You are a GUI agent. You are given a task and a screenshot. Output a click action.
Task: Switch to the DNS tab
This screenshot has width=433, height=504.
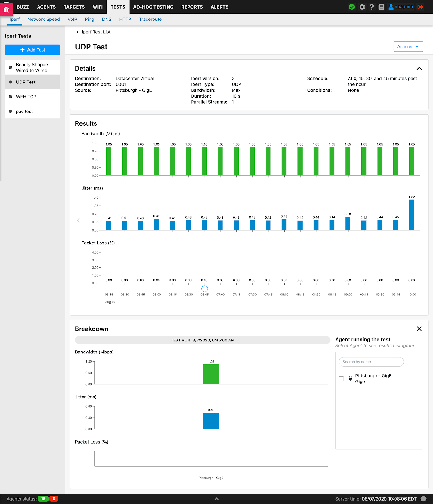point(107,19)
